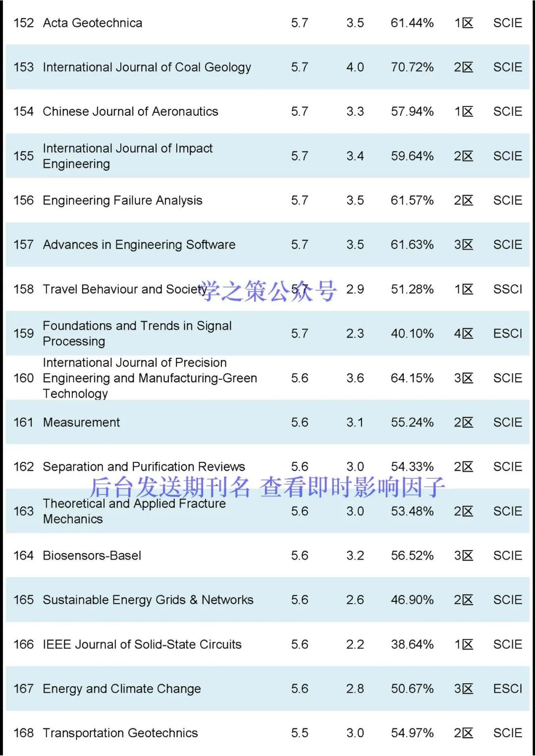The width and height of the screenshot is (535, 756).
Task: Click Separation and Purification Reviews title
Action: click(144, 466)
